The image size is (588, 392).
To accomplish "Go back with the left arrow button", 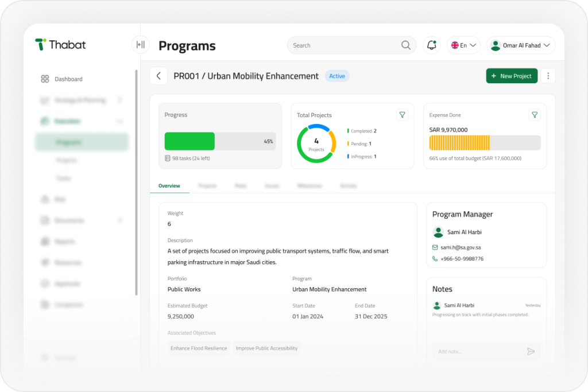I will pos(158,76).
